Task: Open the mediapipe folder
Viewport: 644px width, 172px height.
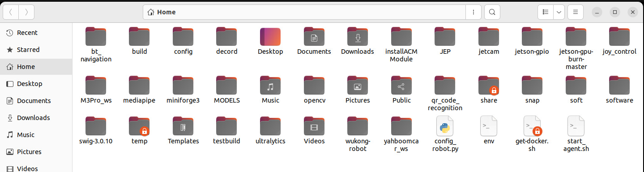Action: (139, 86)
